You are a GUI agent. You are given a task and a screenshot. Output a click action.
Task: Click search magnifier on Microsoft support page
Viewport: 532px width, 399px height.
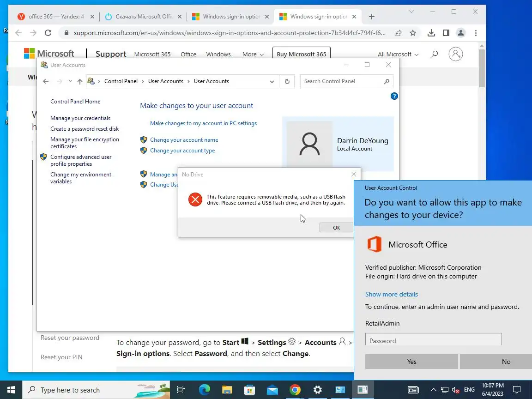tap(434, 54)
